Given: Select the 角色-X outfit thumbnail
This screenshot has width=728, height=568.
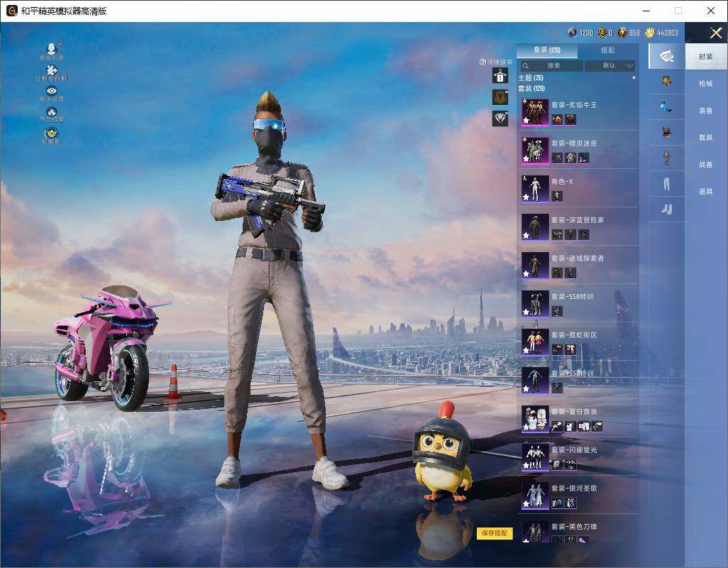Looking at the screenshot, I should pyautogui.click(x=535, y=189).
